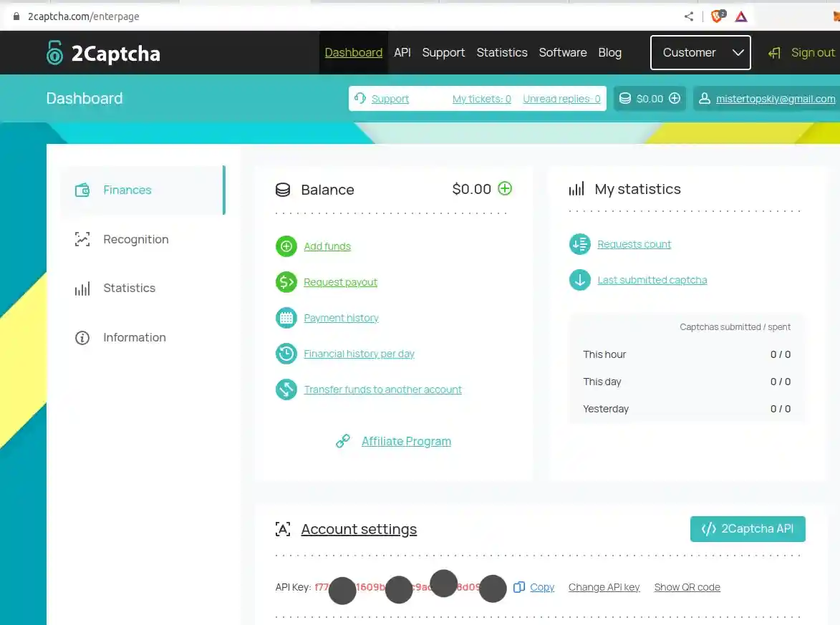This screenshot has width=840, height=625.
Task: Open the Information sidebar icon
Action: point(82,337)
